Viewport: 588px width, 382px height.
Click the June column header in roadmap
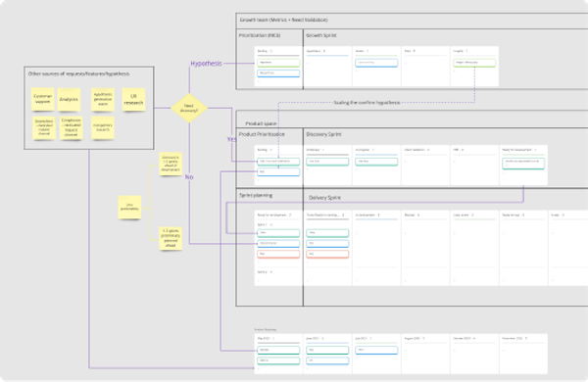[315, 339]
